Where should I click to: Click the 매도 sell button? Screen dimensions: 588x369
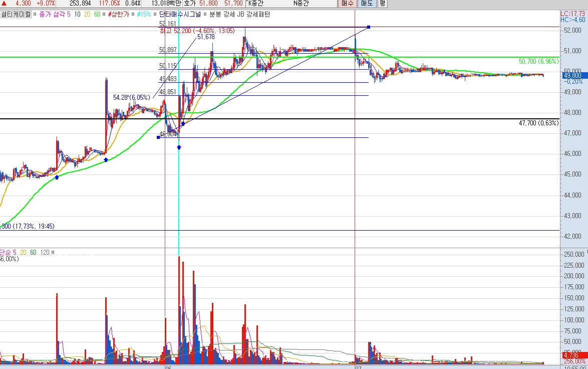tap(367, 4)
